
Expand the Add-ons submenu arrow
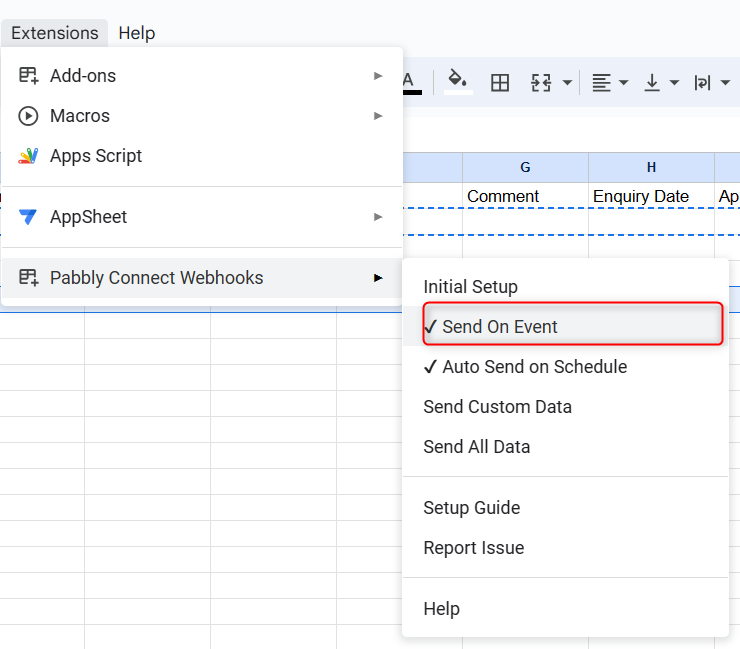pyautogui.click(x=378, y=76)
